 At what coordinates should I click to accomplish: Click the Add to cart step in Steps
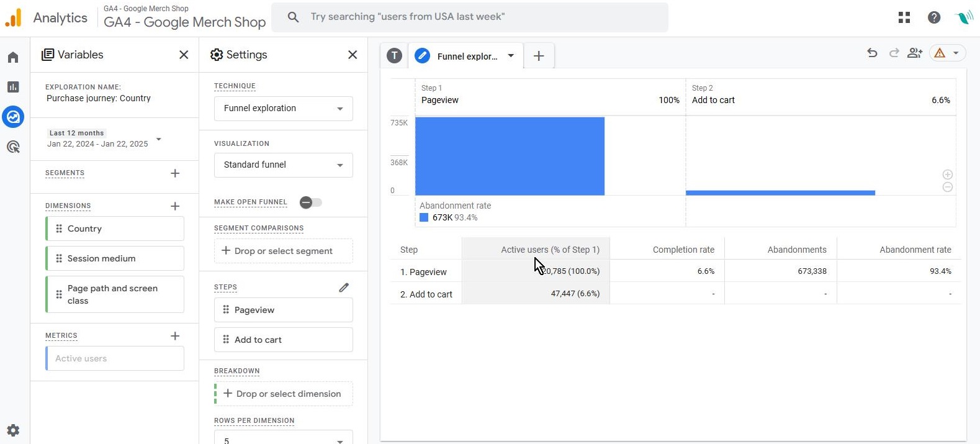(x=284, y=340)
